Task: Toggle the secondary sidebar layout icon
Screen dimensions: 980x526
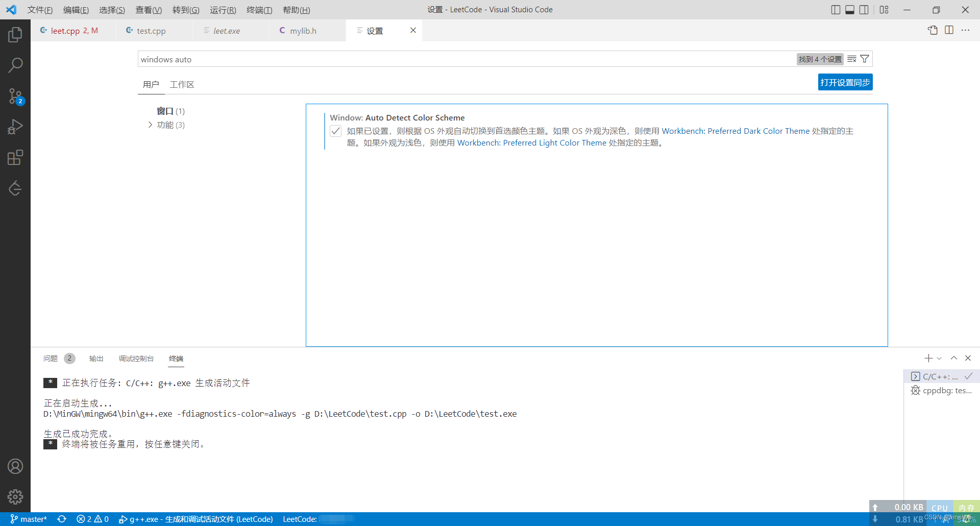Action: pos(864,10)
